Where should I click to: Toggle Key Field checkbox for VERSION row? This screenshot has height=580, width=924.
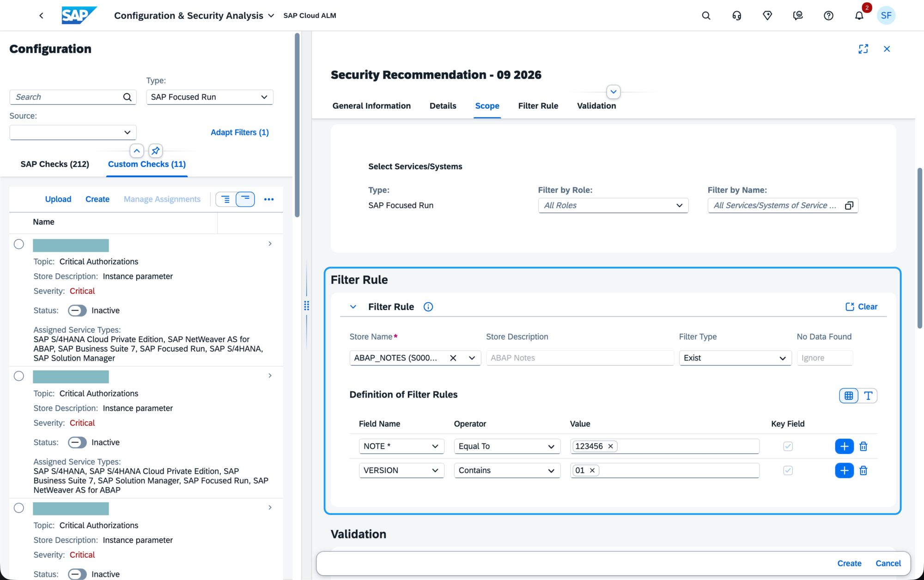(x=788, y=470)
